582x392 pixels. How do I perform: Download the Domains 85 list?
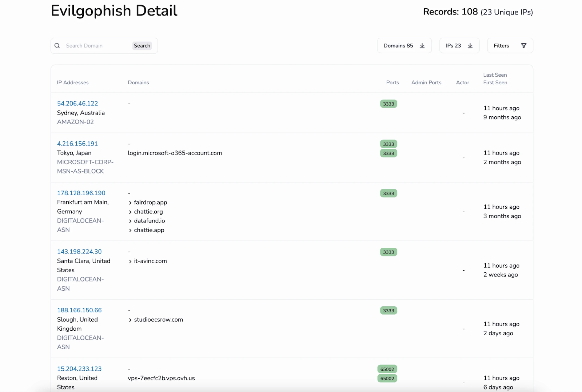tap(404, 45)
